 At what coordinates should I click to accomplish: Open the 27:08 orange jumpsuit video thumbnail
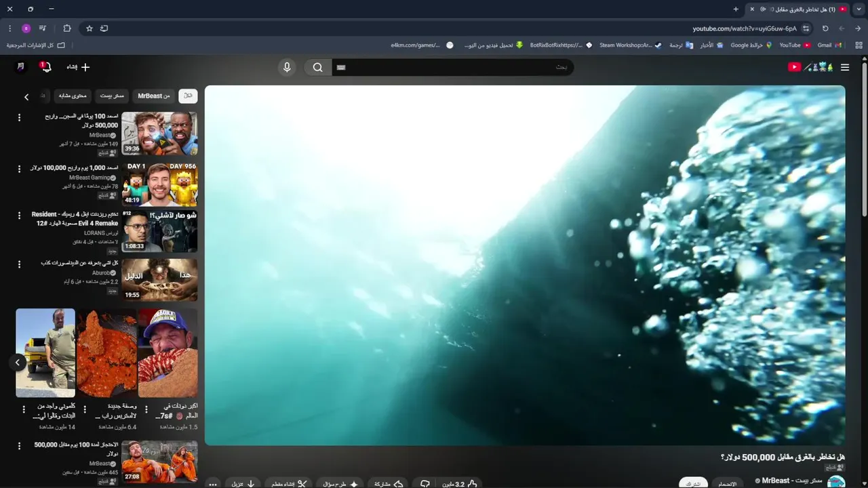point(159,462)
